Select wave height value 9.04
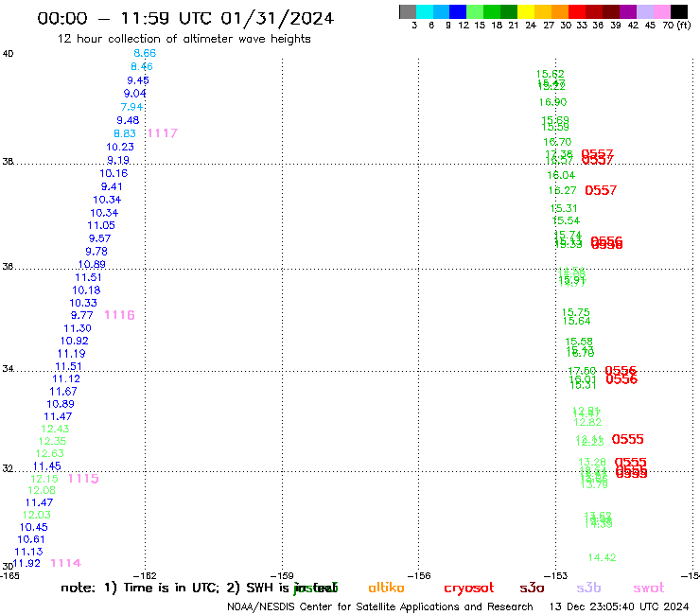This screenshot has height=615, width=700. 135,94
